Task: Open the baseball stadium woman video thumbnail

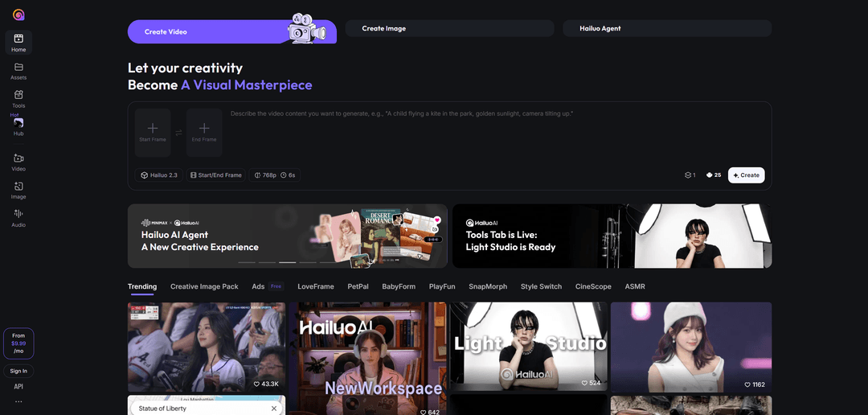Action: 207,347
